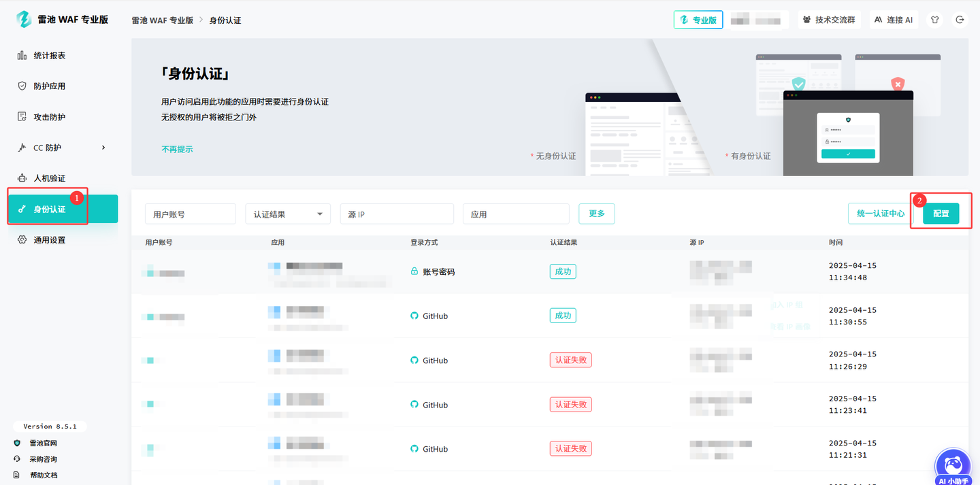Open the 统一认证中心 button

point(881,214)
